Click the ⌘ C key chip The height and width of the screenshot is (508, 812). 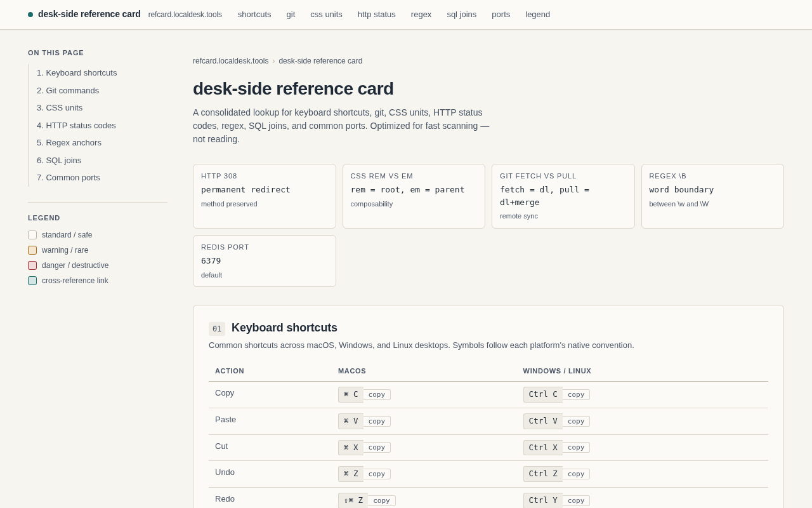pyautogui.click(x=351, y=395)
